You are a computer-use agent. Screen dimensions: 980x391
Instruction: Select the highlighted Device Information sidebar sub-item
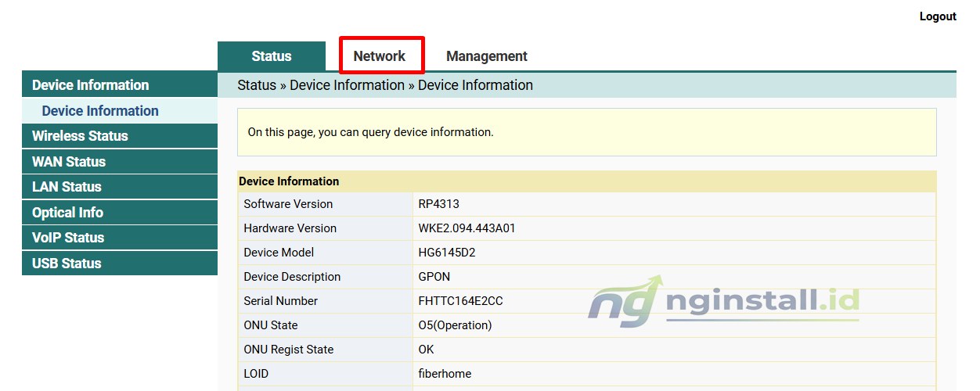[x=100, y=111]
